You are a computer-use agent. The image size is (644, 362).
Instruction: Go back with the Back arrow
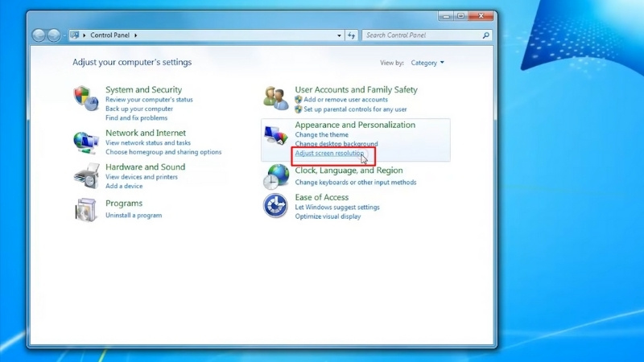pos(39,35)
